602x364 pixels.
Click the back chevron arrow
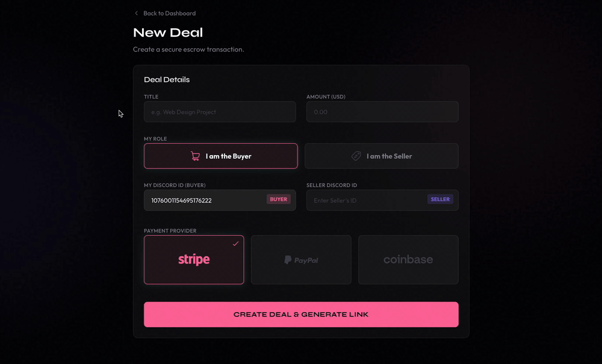[x=135, y=13]
